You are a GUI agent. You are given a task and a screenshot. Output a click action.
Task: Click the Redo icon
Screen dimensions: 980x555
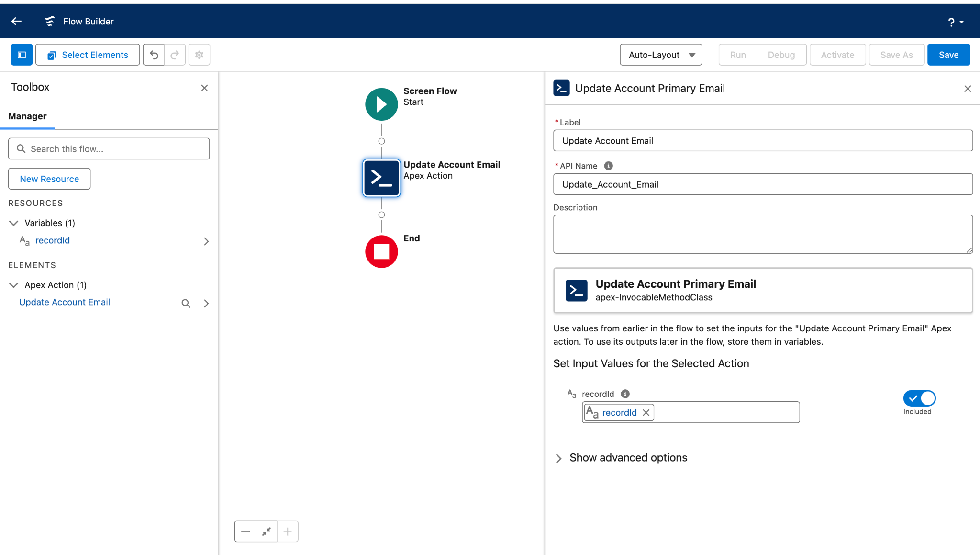[x=175, y=55]
